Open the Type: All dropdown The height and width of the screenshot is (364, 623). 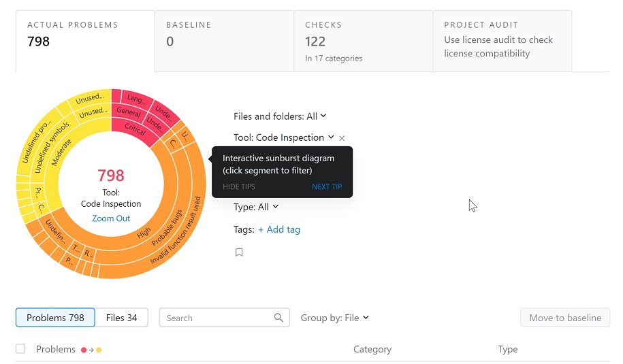point(256,207)
